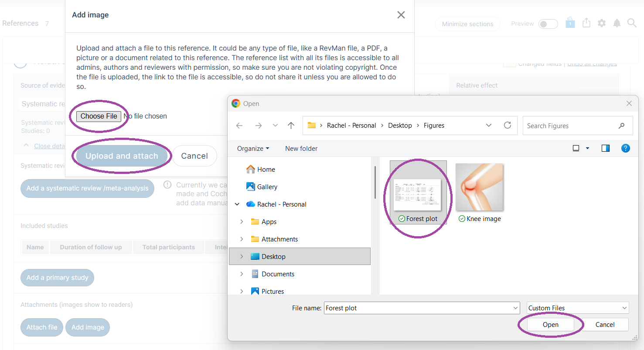Click New folder in toolbar
Screen dimensions: 644x350
(x=301, y=148)
